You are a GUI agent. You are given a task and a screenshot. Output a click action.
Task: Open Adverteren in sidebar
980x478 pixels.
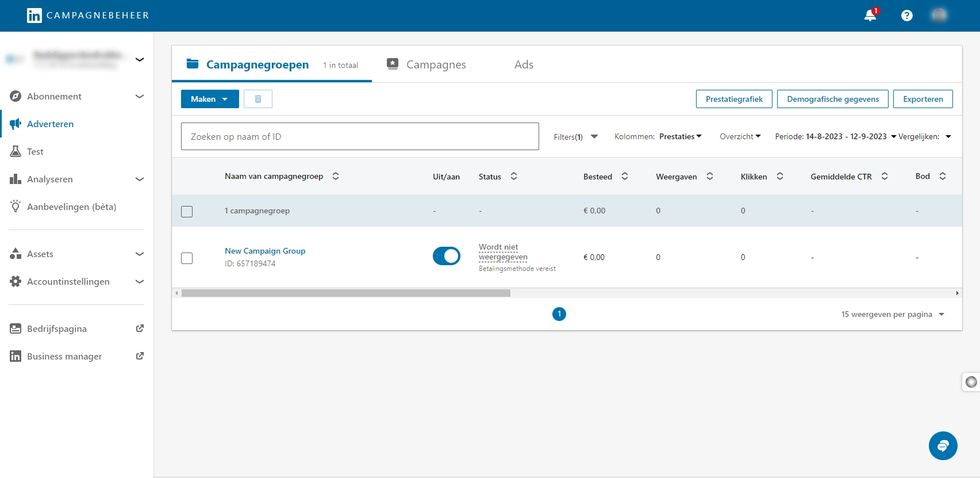50,124
